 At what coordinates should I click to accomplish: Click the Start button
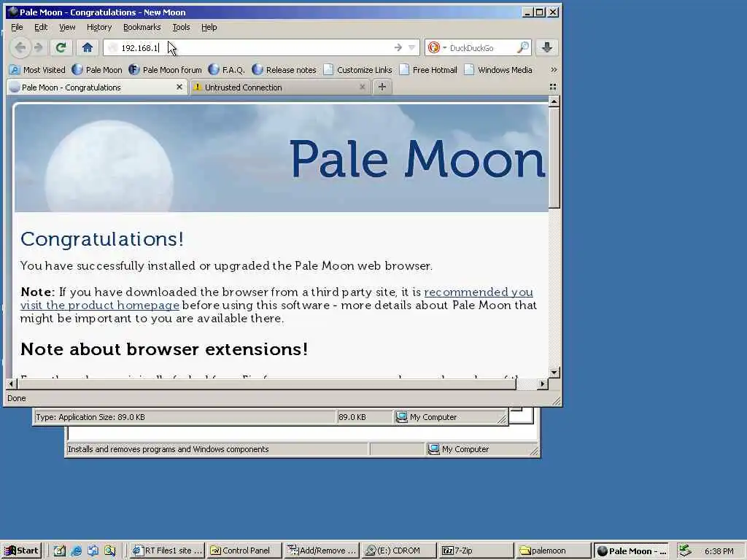click(21, 551)
